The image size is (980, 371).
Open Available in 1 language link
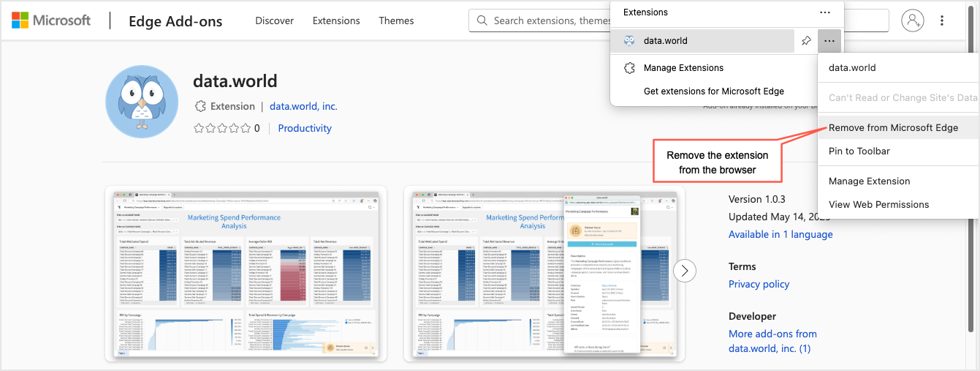(x=780, y=234)
